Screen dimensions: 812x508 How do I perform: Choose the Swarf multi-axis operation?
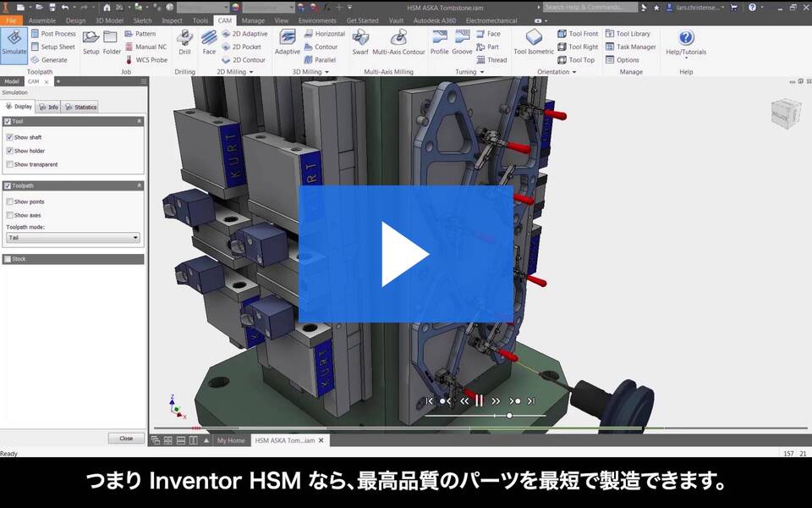click(x=360, y=42)
